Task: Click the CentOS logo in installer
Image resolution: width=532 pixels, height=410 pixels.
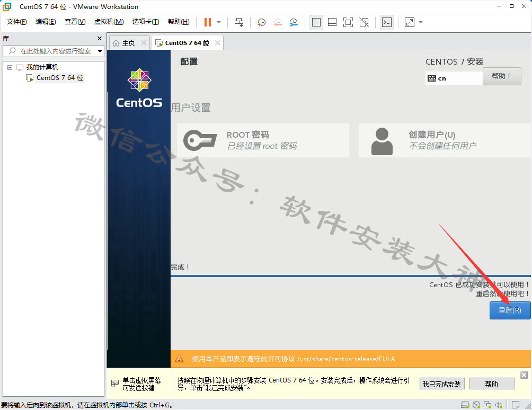Action: tap(139, 88)
